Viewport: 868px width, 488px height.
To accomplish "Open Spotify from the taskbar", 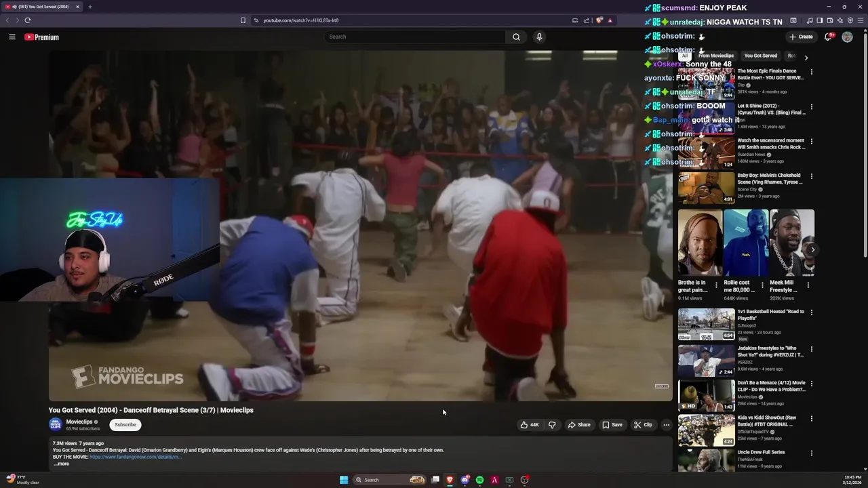I will 479,480.
